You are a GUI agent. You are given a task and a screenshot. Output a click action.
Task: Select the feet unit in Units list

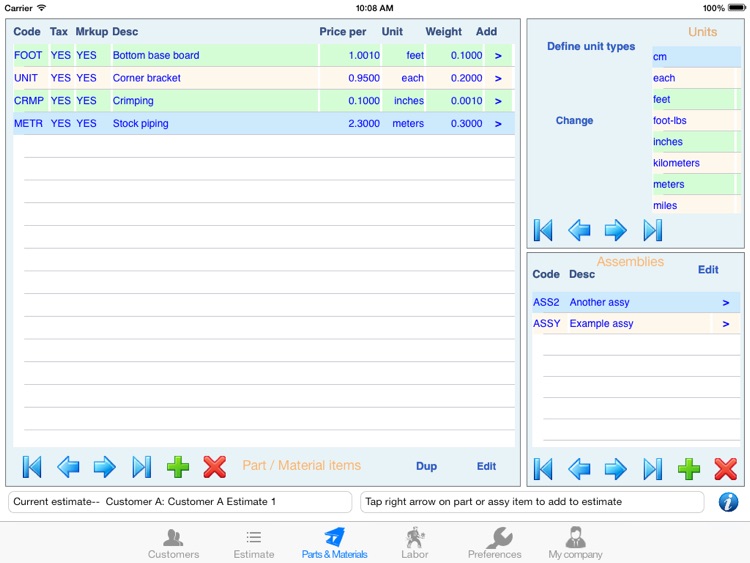[696, 99]
